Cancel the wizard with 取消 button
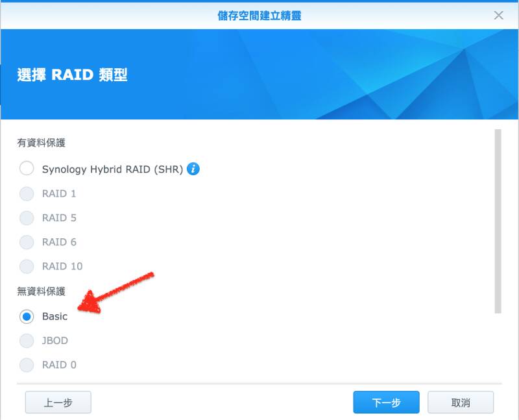519x420 pixels. coord(461,402)
